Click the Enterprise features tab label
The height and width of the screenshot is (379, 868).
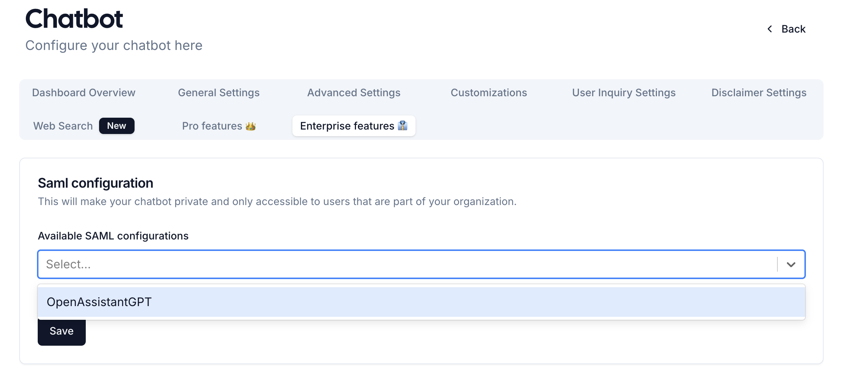click(347, 126)
